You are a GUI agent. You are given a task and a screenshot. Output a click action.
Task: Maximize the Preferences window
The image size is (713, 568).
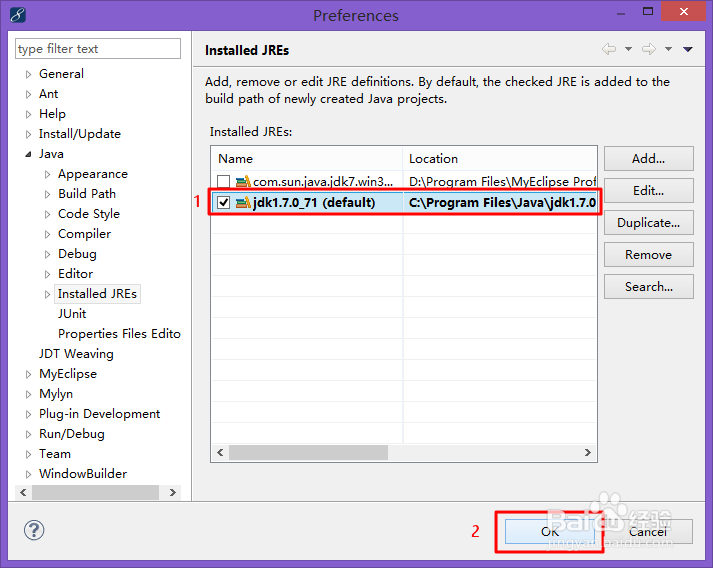[x=648, y=12]
